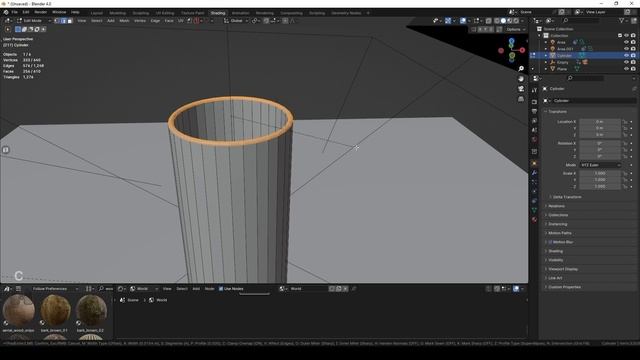Open the Scene properties tab
This screenshot has width=640, height=360.
(x=534, y=130)
